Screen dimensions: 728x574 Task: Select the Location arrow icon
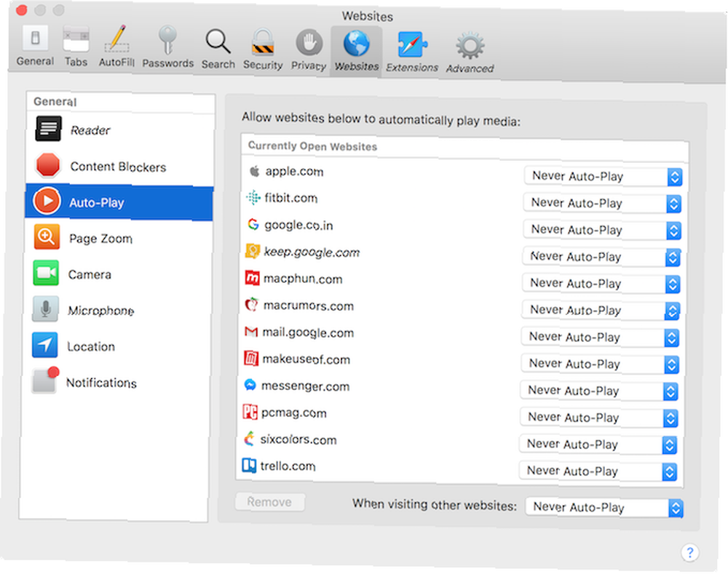point(45,345)
